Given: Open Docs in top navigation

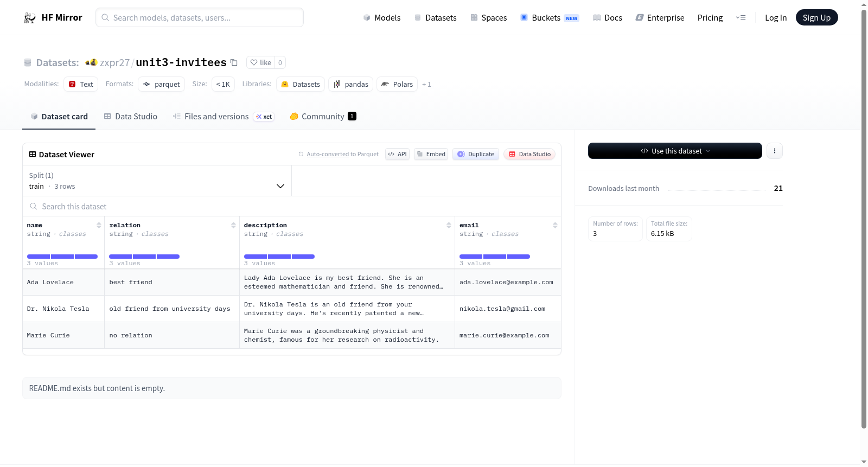Looking at the screenshot, I should point(608,18).
